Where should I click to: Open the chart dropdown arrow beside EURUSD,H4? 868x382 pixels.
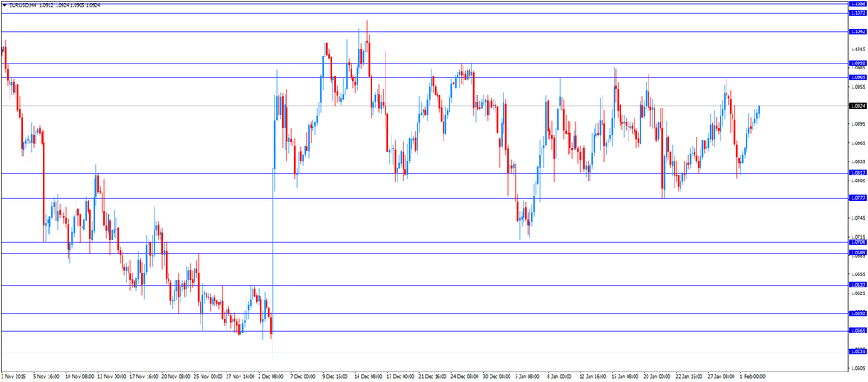[x=4, y=5]
